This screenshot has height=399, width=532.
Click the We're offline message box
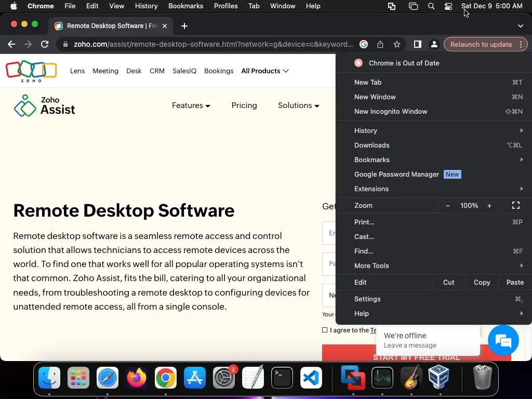pos(428,340)
